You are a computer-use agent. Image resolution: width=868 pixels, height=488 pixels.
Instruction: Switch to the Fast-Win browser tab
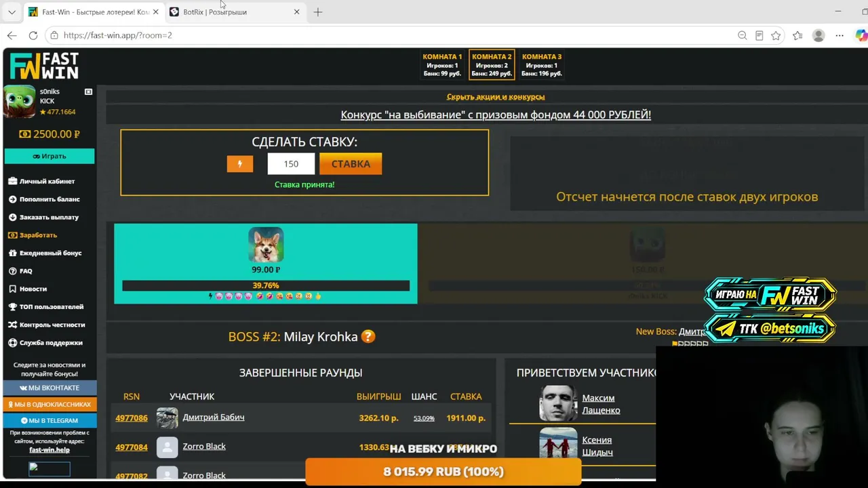pyautogui.click(x=94, y=12)
